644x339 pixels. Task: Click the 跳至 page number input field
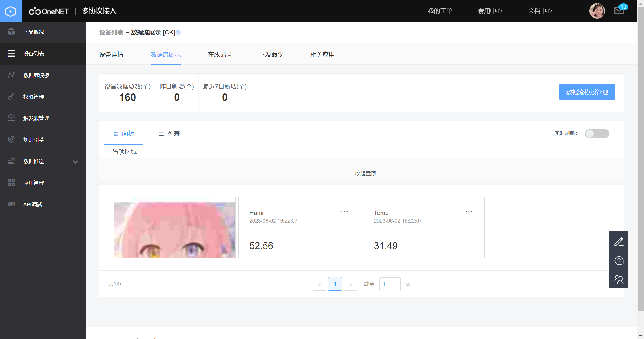click(390, 284)
